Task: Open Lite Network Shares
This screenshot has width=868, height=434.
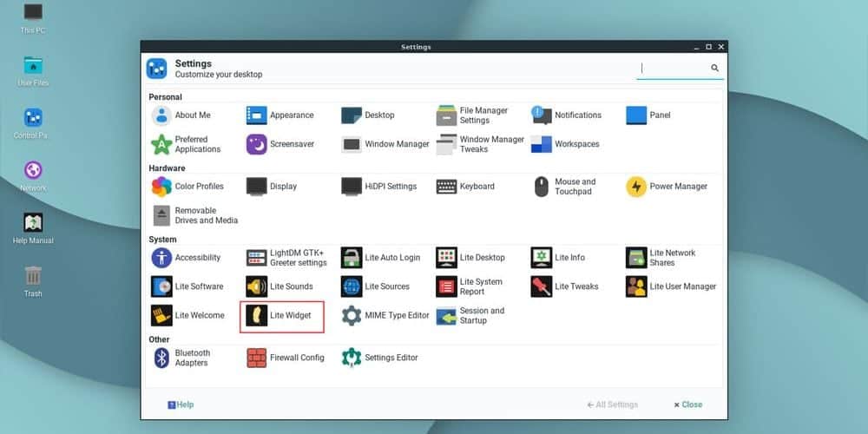Action: (x=661, y=258)
